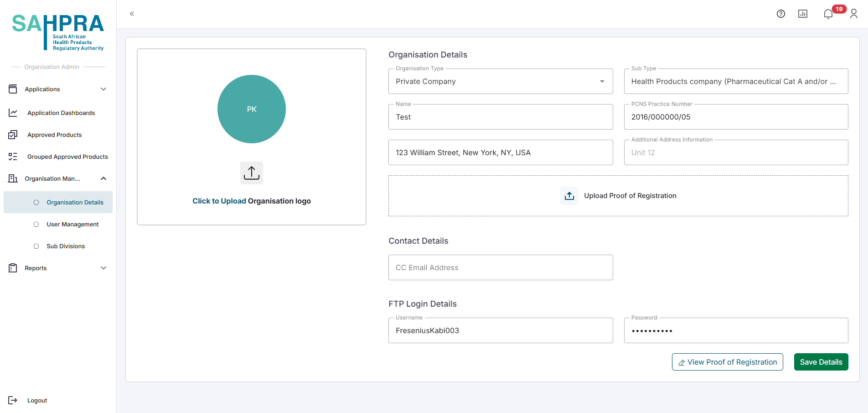Click the Applications menu label
The height and width of the screenshot is (413, 868).
42,89
